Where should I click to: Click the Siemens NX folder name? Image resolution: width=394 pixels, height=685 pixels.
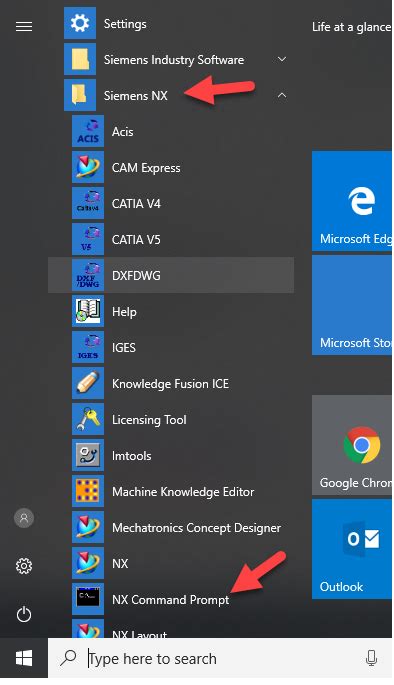tap(135, 95)
